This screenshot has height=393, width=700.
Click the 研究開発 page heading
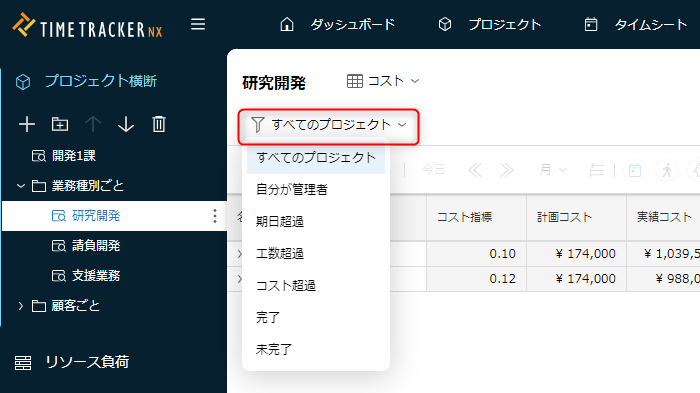pyautogui.click(x=274, y=83)
